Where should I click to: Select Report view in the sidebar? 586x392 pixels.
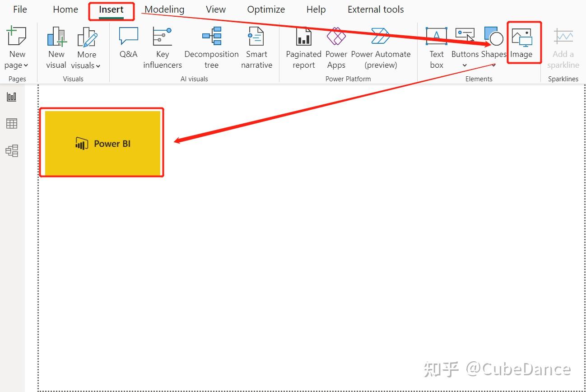tap(11, 96)
